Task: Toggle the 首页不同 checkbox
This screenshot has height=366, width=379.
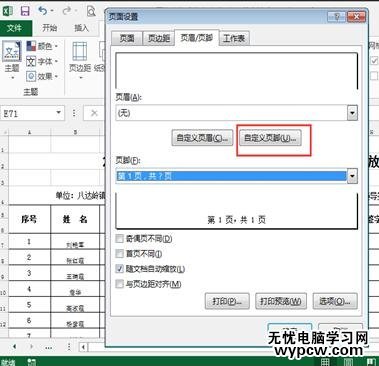Action: tap(119, 254)
